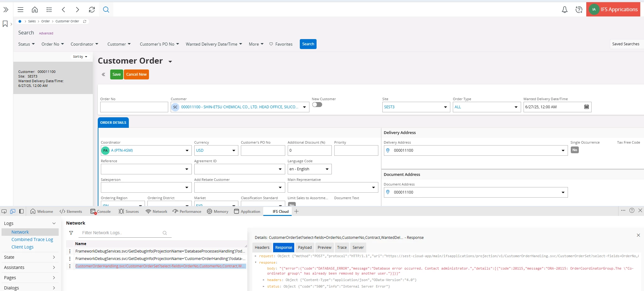Switch to the DevTools Network tab
The image size is (644, 291).
(x=156, y=211)
